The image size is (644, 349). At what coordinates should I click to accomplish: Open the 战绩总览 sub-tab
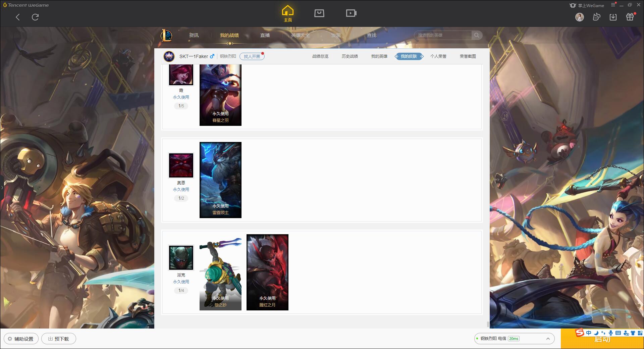click(x=320, y=56)
